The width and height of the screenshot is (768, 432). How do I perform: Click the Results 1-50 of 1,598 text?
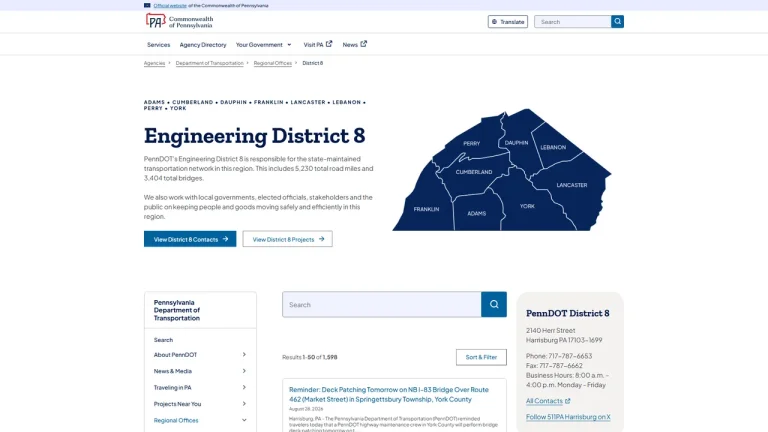click(x=310, y=357)
